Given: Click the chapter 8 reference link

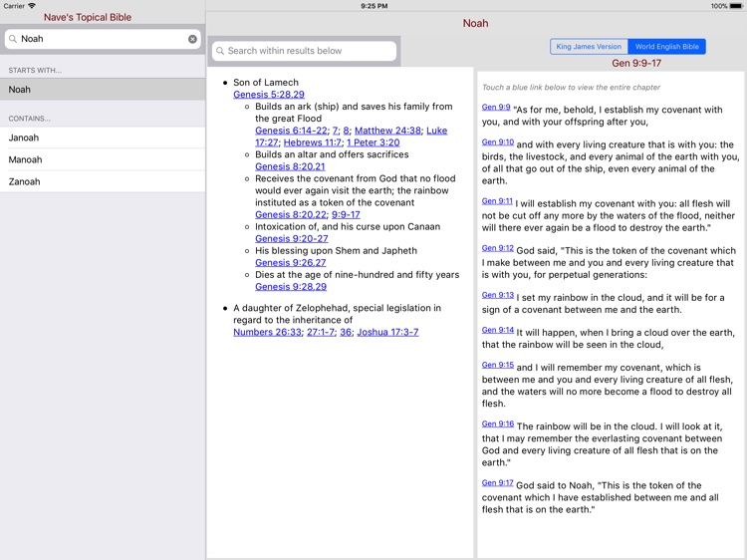Looking at the screenshot, I should point(347,131).
